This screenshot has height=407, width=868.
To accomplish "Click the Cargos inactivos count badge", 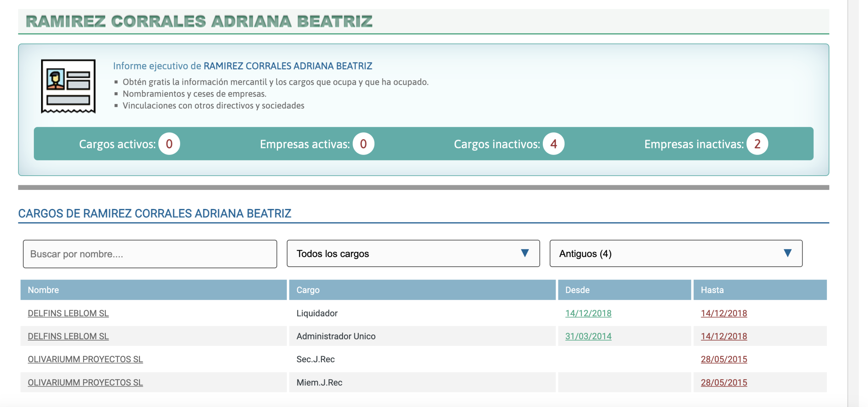I will pyautogui.click(x=553, y=144).
